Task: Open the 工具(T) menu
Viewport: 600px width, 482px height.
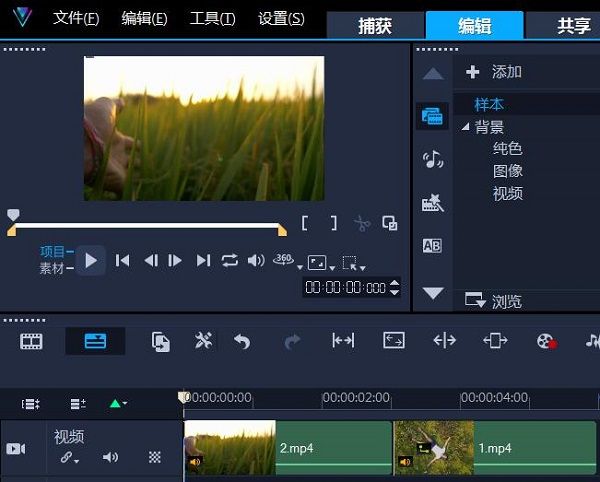Action: [212, 18]
